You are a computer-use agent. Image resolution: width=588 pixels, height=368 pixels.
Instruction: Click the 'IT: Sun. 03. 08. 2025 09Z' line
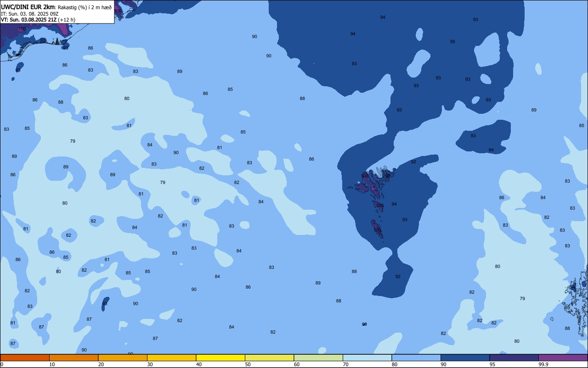[30, 13]
